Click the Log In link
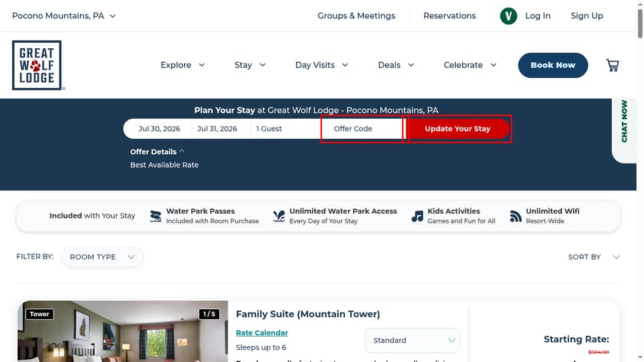644x362 pixels. point(537,15)
